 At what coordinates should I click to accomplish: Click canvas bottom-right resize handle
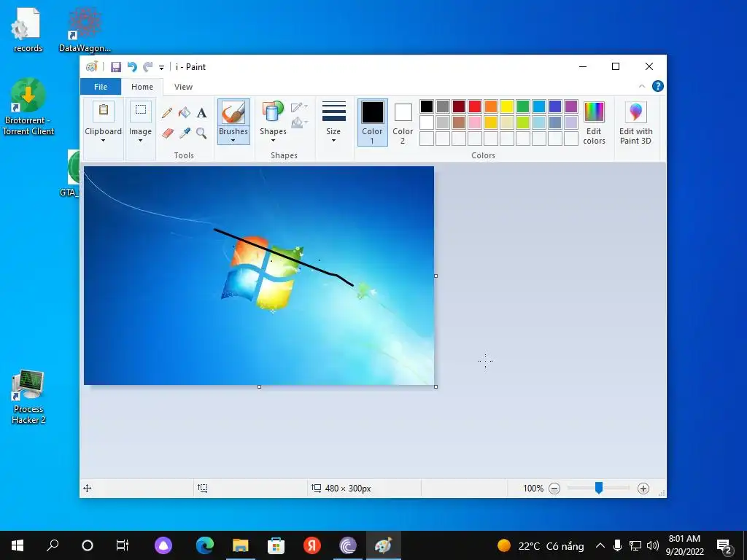coord(436,386)
